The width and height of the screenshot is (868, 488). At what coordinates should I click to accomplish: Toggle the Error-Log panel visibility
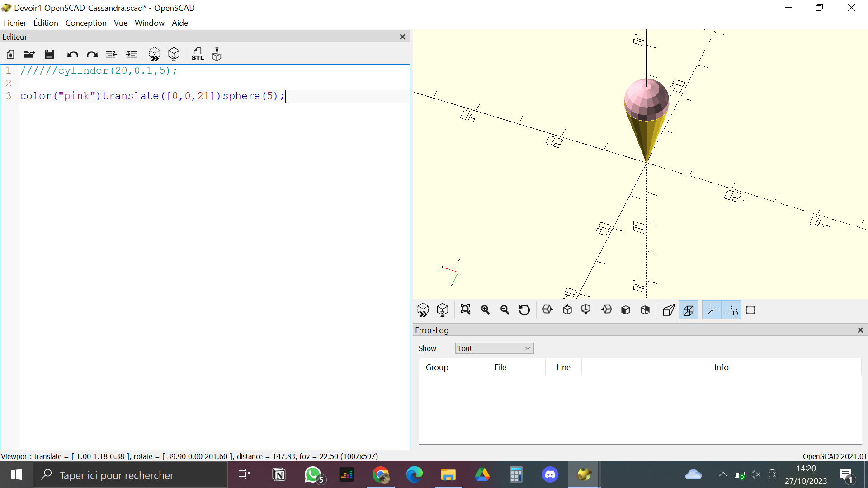click(x=860, y=330)
